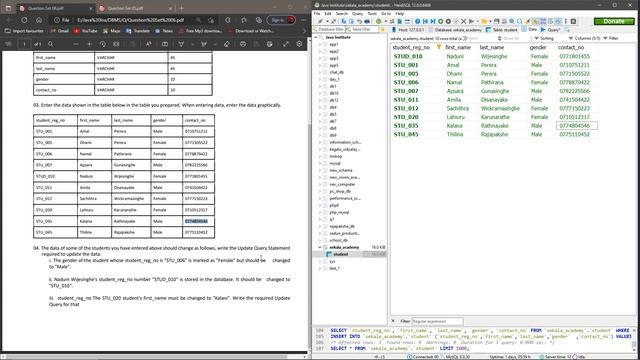Collapse the sekala_academy database node
Image resolution: width=640 pixels, height=360 pixels.
pos(320,247)
